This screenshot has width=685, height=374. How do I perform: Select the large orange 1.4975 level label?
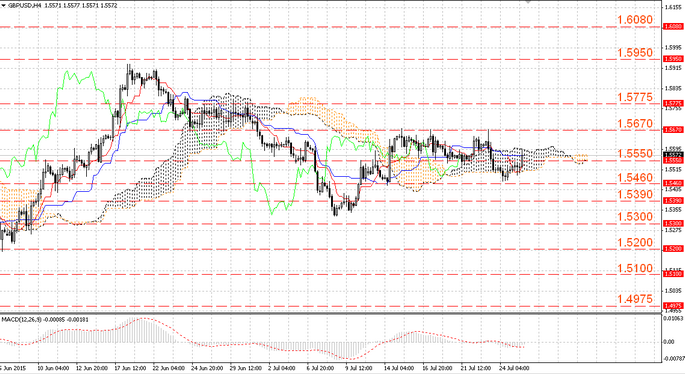pyautogui.click(x=635, y=299)
